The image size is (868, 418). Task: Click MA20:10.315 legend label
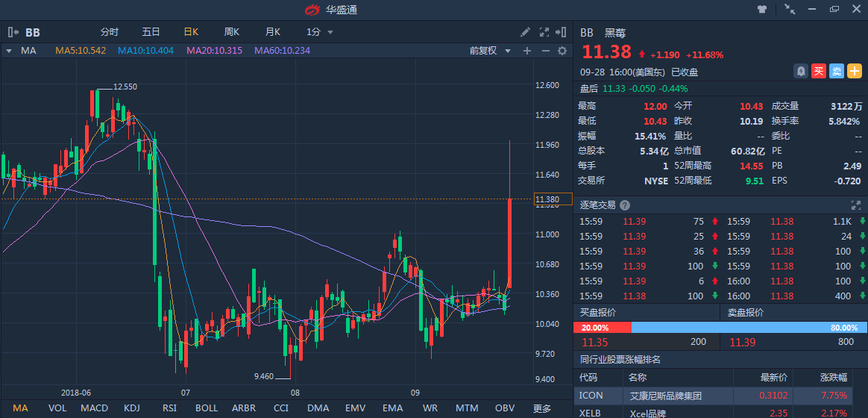(x=214, y=51)
